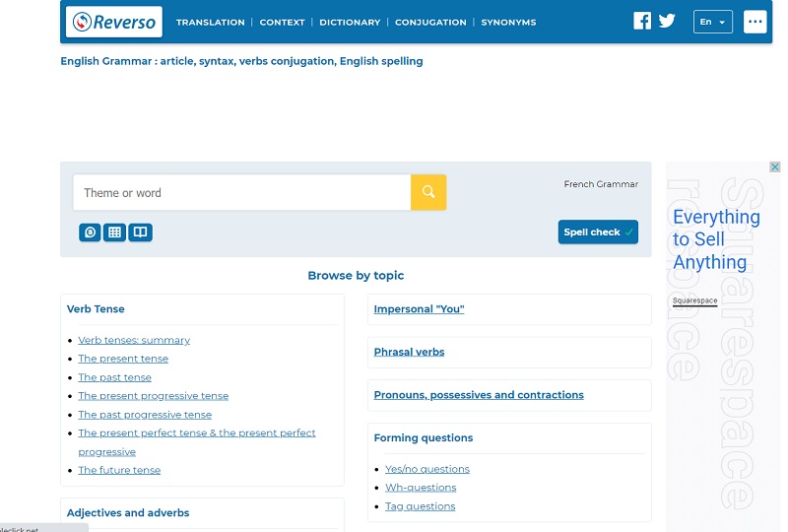
Task: Click the Browse by topic heading
Action: click(356, 276)
